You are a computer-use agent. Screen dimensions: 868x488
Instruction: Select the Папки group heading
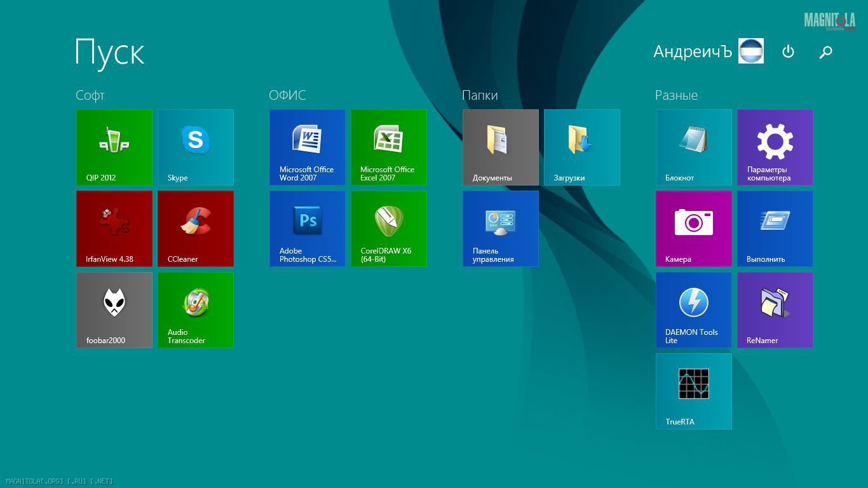(x=480, y=95)
